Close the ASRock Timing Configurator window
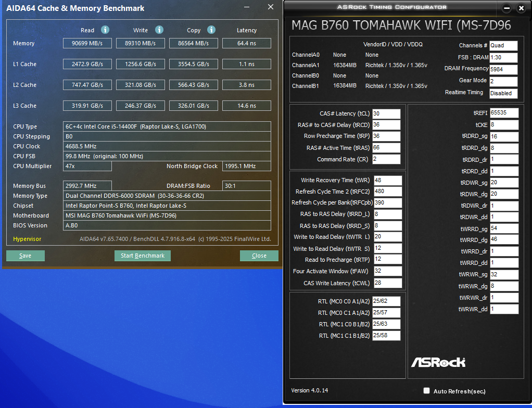 (x=521, y=8)
